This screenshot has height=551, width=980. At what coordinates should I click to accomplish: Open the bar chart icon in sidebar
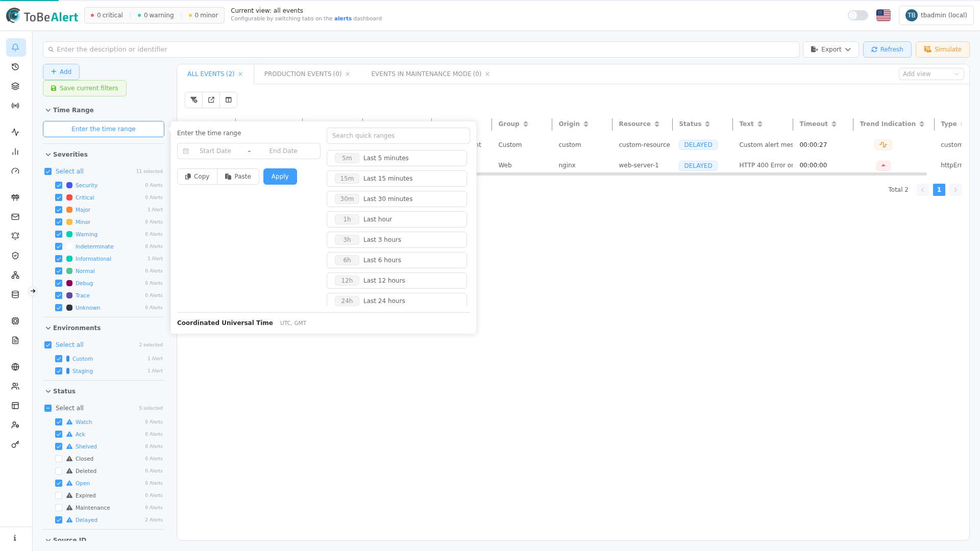tap(15, 152)
